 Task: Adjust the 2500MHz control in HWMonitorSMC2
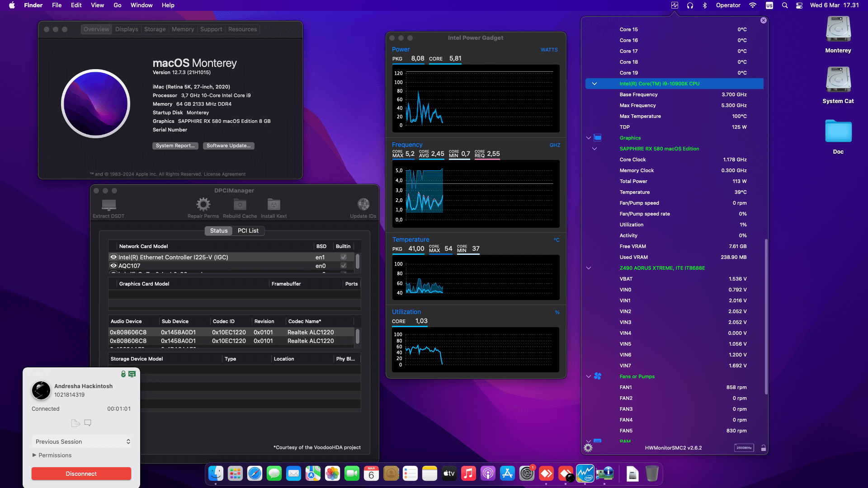[744, 447]
